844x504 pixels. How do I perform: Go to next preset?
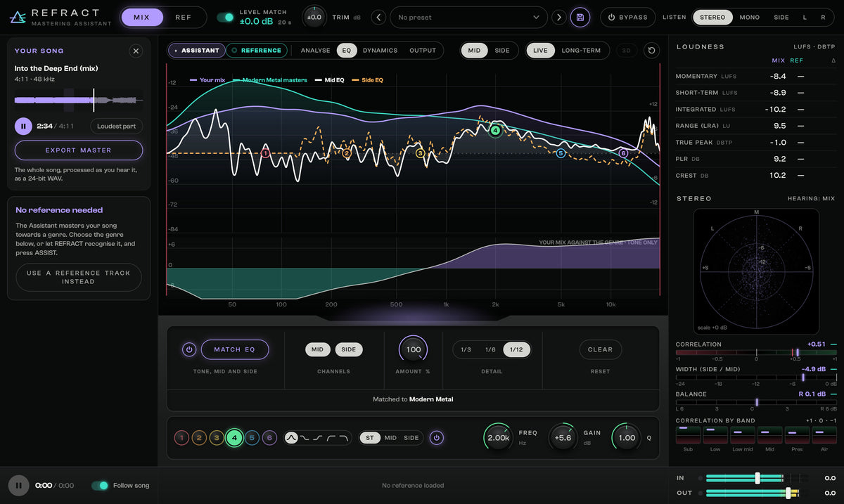coord(558,17)
